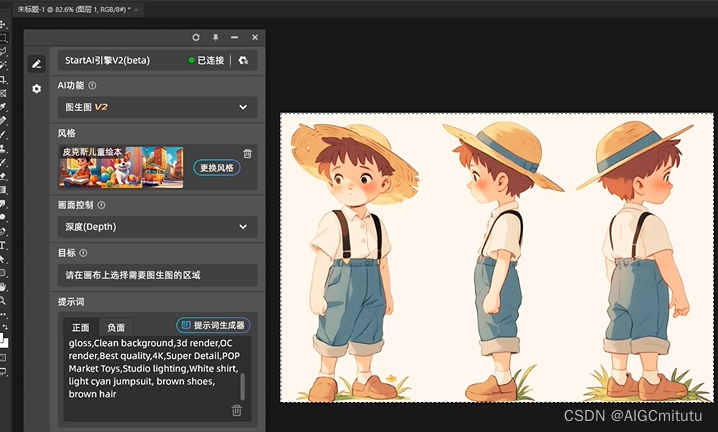The width and height of the screenshot is (718, 432).
Task: Select the Zoom tool
Action: tap(3, 301)
